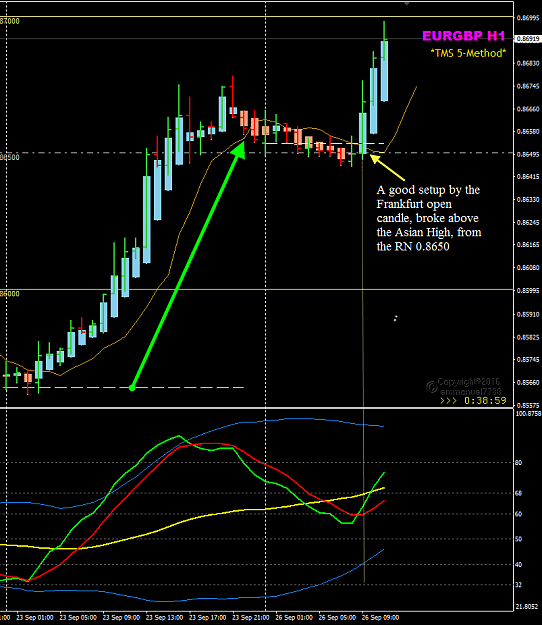This screenshot has height=625, width=542.
Task: Select the current price tag 0.86919
Action: [x=528, y=39]
